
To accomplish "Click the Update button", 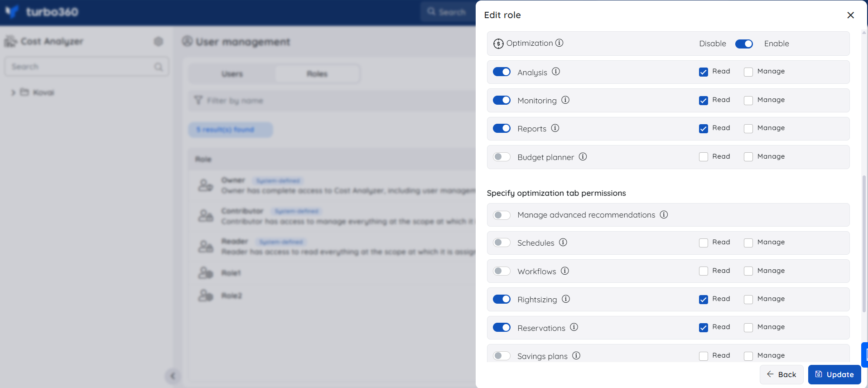I will pos(834,374).
